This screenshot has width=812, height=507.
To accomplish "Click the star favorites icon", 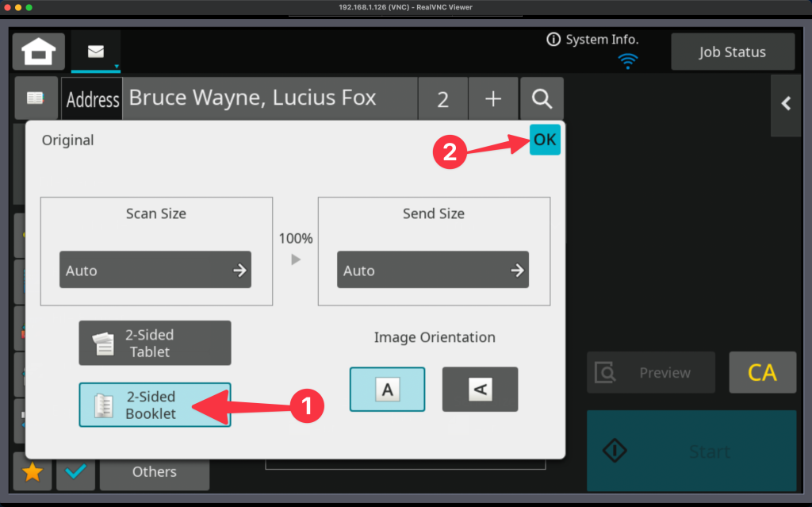I will click(x=33, y=472).
